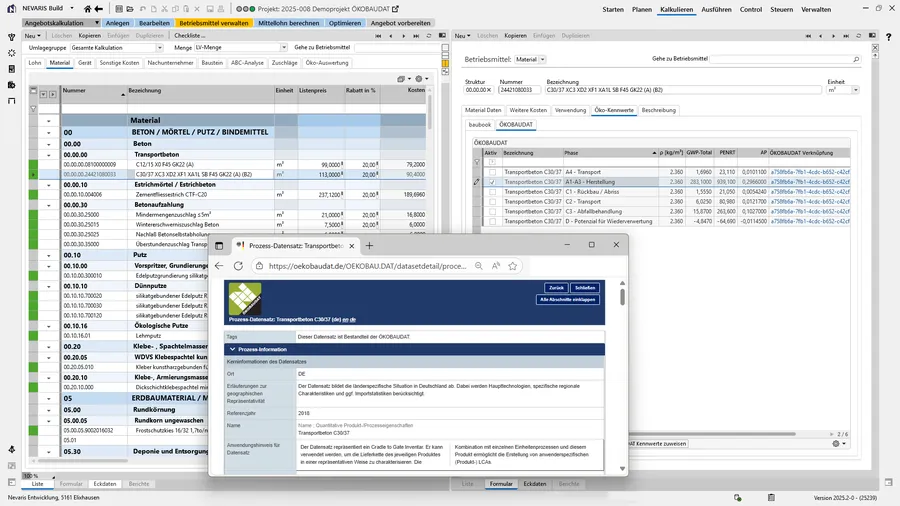Click the Home icon in title toolbar
This screenshot has height=506, width=900.
tap(87, 9)
